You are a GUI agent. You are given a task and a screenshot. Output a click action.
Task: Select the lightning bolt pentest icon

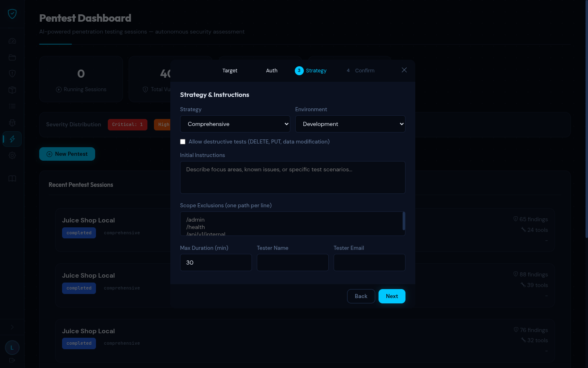tap(12, 139)
